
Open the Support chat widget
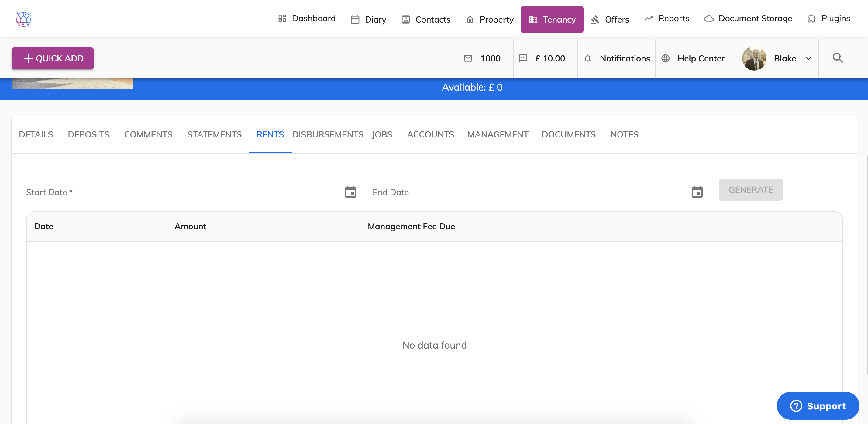818,405
